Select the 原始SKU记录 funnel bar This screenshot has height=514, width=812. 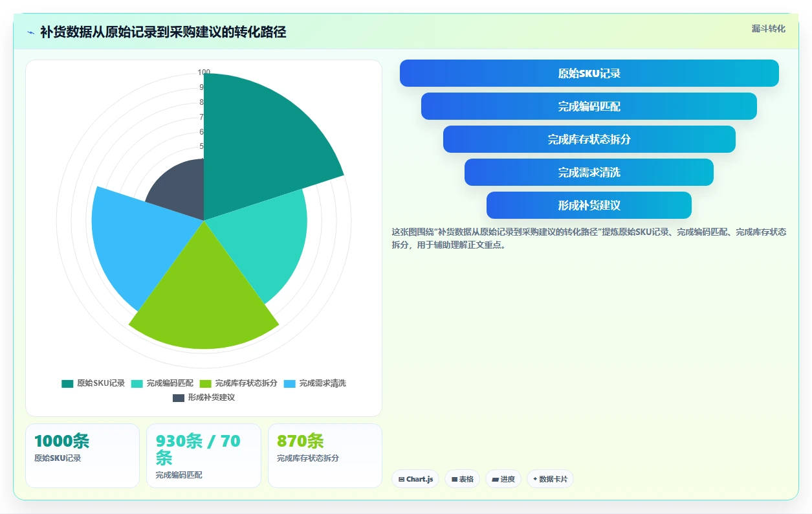pos(589,73)
